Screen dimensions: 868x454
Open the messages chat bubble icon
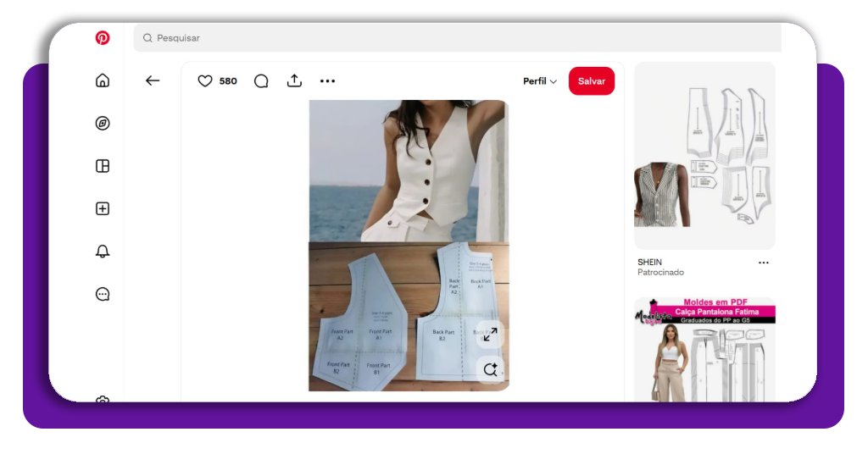[103, 295]
